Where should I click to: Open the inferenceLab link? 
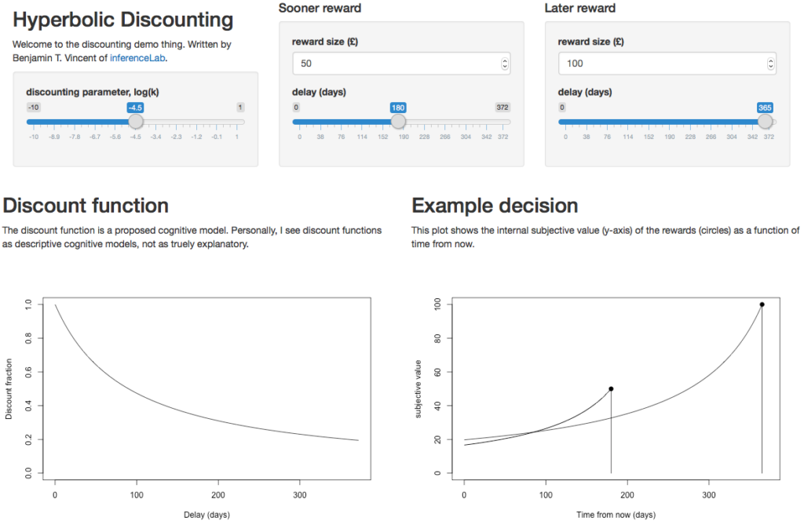137,58
